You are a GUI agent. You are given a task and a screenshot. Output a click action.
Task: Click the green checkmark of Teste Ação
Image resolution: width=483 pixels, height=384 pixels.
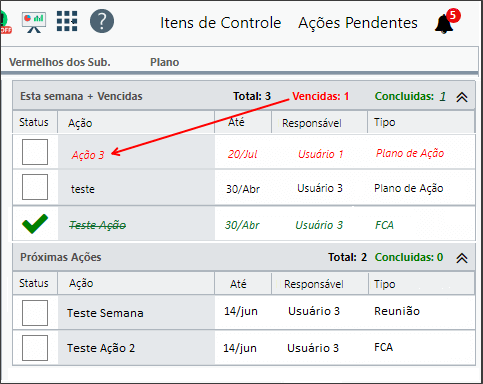[x=35, y=224]
